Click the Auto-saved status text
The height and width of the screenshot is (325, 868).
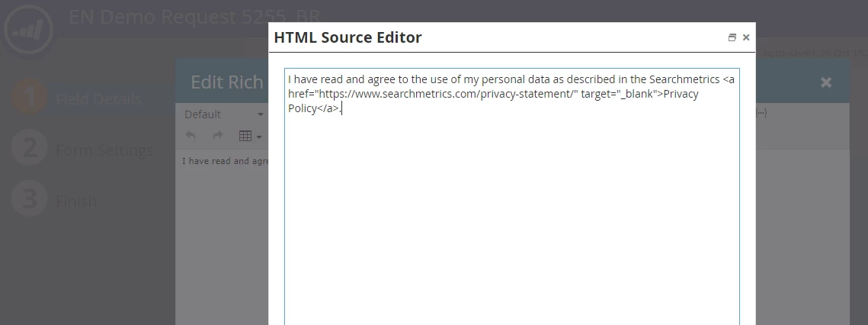pos(814,53)
